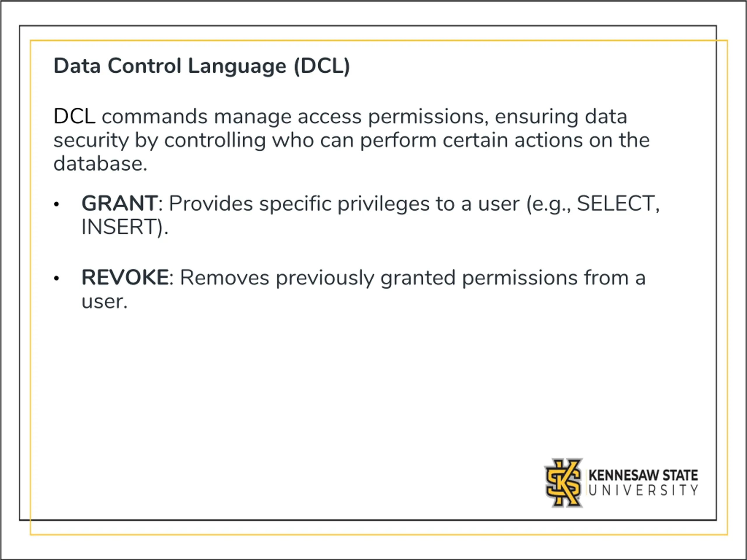This screenshot has height=560, width=747.
Task: Click the bullet before REVOKE
Action: (x=56, y=278)
